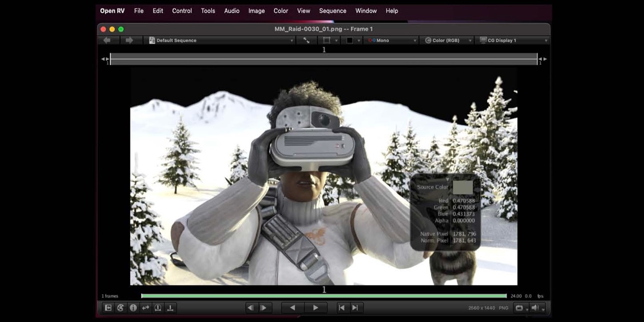The height and width of the screenshot is (322, 644).
Task: Click the loop mode icon near the fps display
Action: (x=519, y=307)
